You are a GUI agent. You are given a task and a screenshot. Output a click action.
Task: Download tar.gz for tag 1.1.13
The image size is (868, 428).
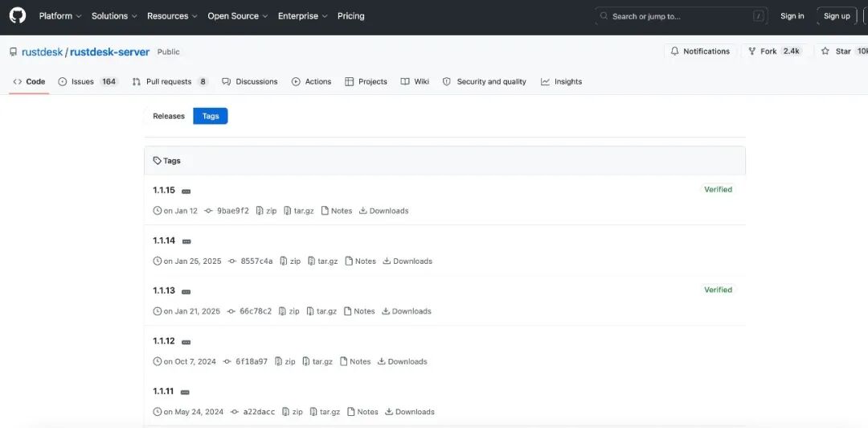tap(321, 311)
